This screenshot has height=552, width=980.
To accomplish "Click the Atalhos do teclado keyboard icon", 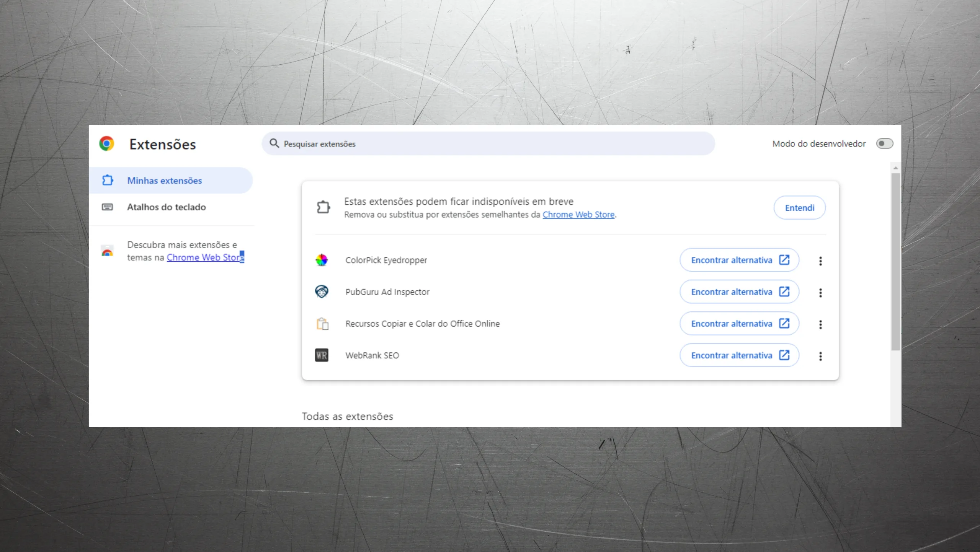I will click(x=107, y=207).
